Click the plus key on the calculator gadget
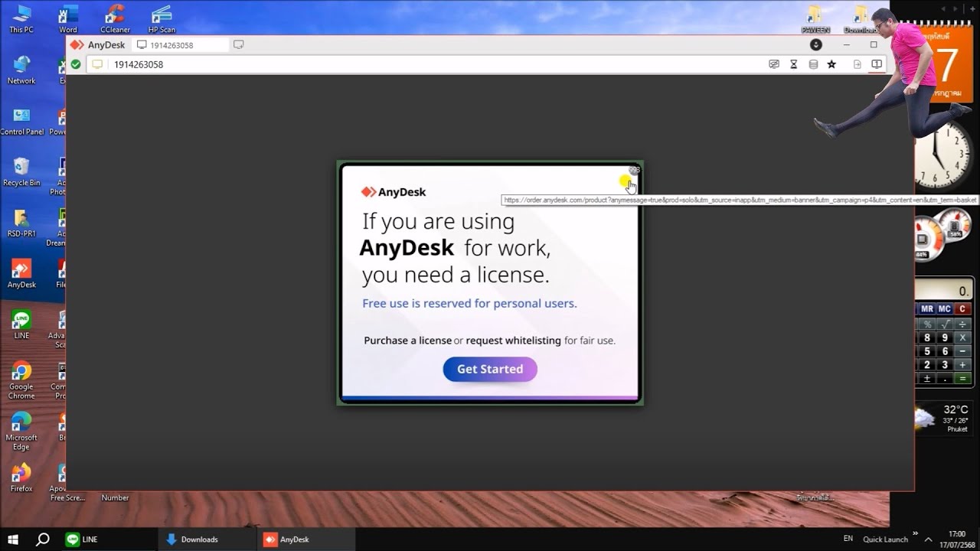Screen dimensions: 980x551 pos(963,365)
